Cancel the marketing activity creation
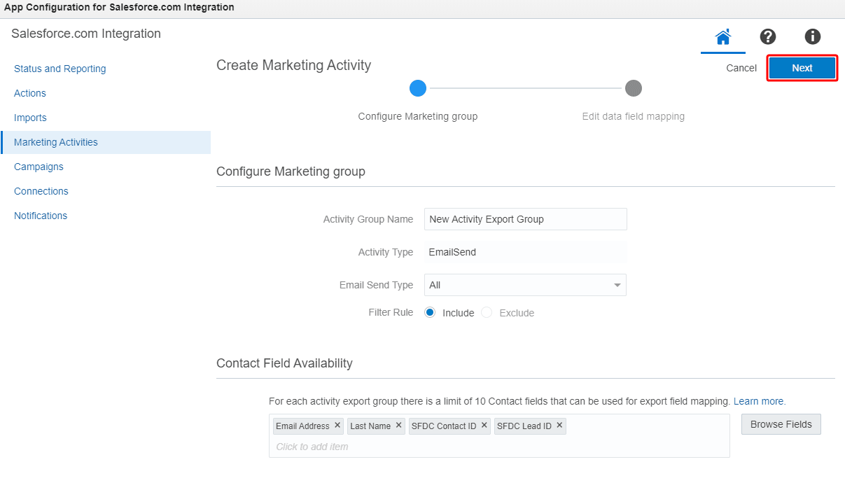The width and height of the screenshot is (845, 504). pyautogui.click(x=741, y=68)
